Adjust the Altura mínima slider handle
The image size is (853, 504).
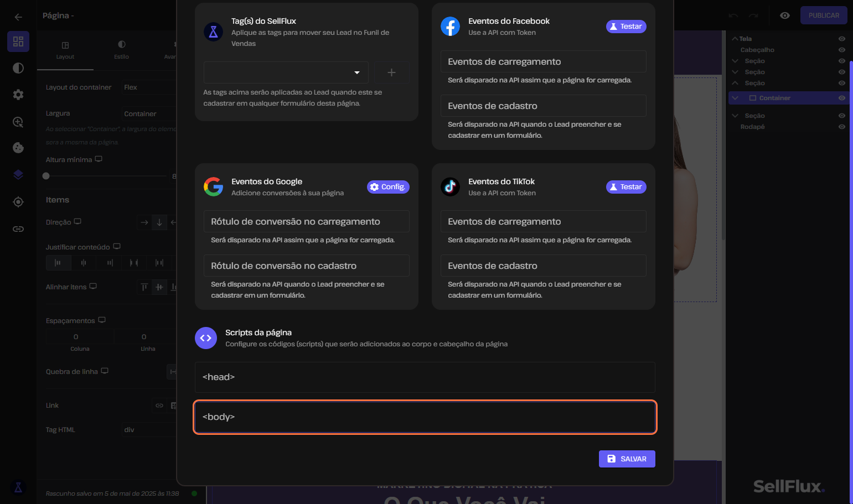pos(46,176)
